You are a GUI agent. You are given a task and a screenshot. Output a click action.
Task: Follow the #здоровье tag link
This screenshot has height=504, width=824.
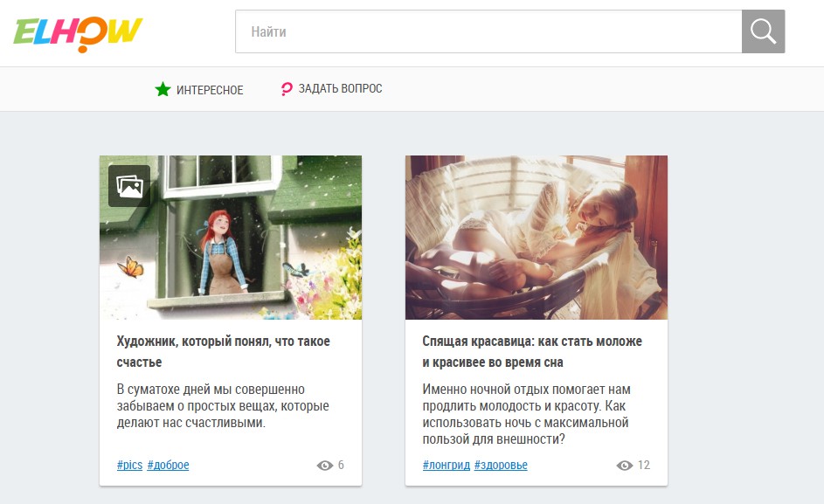coord(501,465)
